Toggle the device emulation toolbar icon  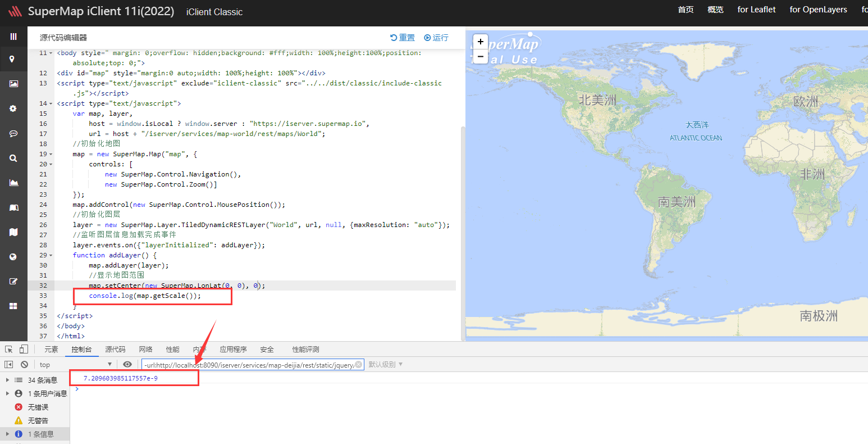click(x=24, y=349)
